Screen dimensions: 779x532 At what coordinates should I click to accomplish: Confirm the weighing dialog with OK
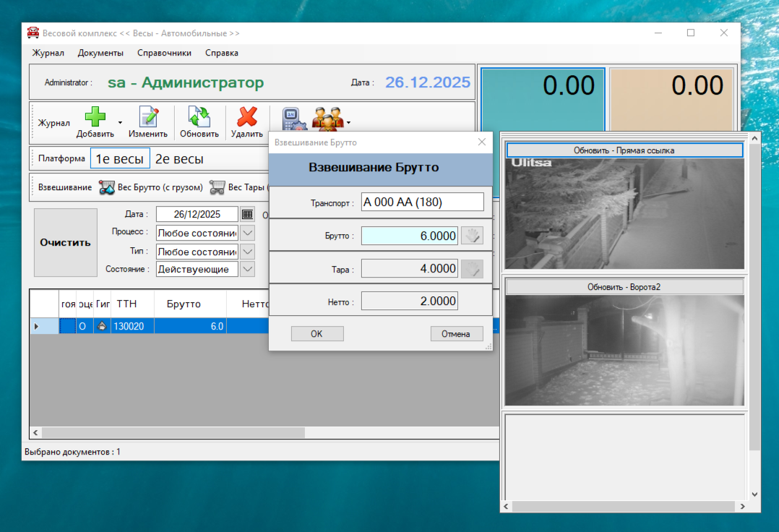click(317, 333)
